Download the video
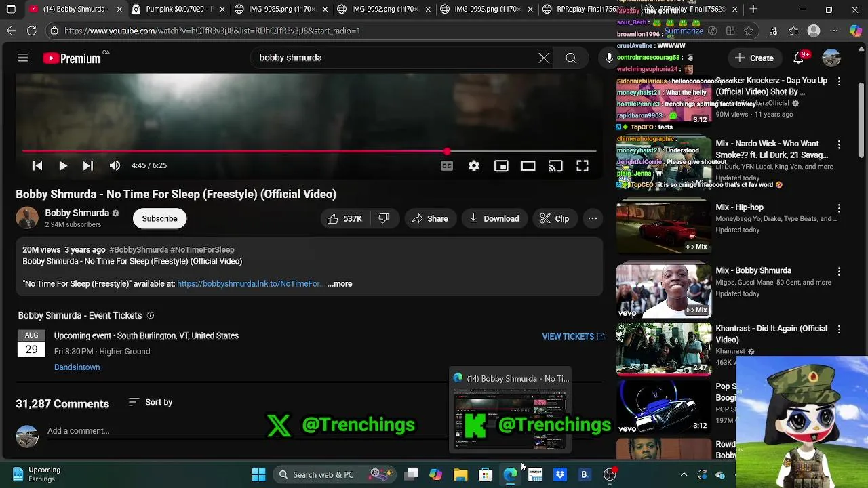This screenshot has height=488, width=868. click(x=494, y=218)
